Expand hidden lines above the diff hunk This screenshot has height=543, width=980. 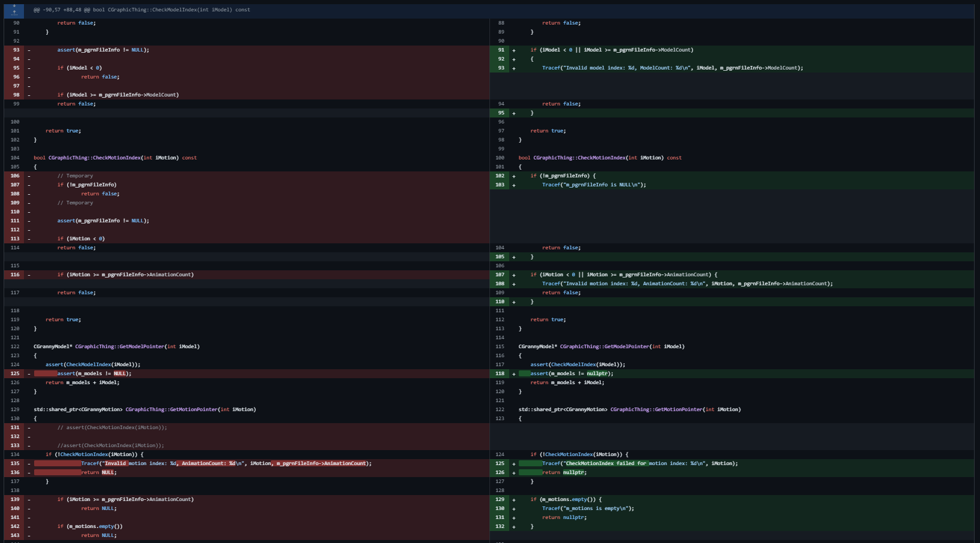[x=14, y=10]
